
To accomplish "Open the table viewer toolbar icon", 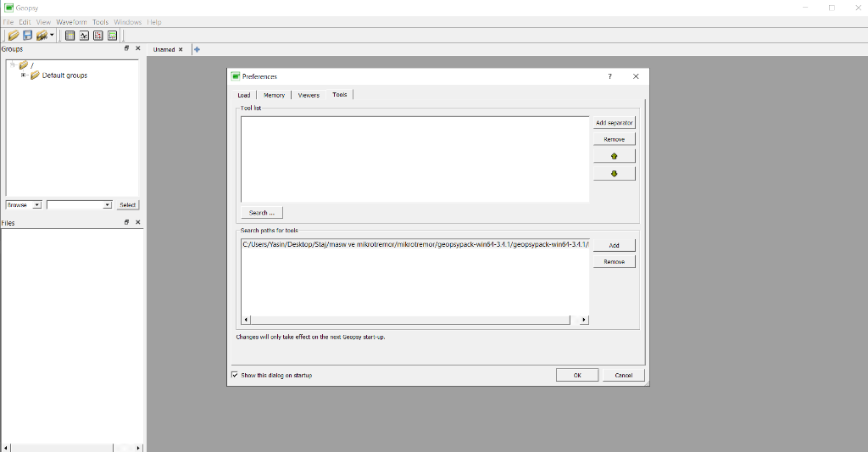I will click(x=70, y=36).
